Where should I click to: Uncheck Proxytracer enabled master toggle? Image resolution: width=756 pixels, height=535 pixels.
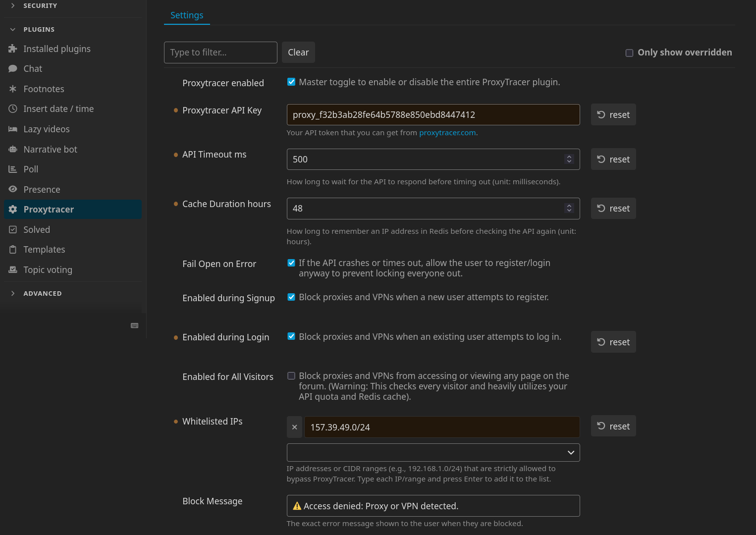point(291,81)
